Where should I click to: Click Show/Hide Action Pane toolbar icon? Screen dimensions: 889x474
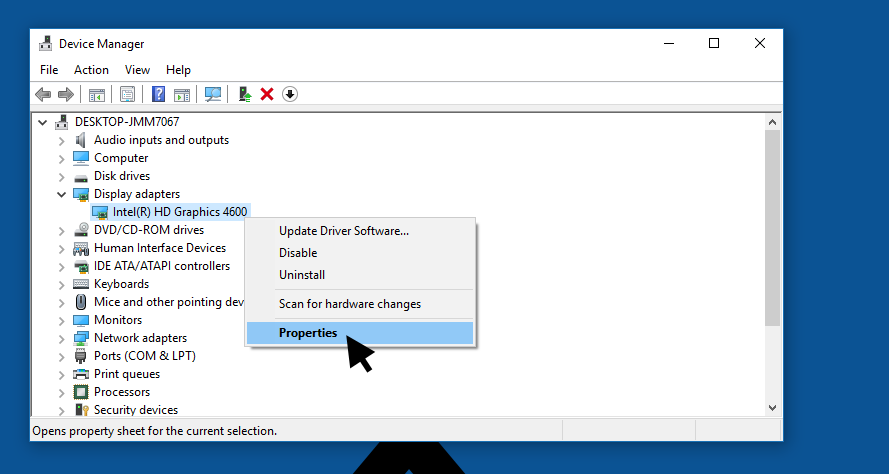(182, 94)
